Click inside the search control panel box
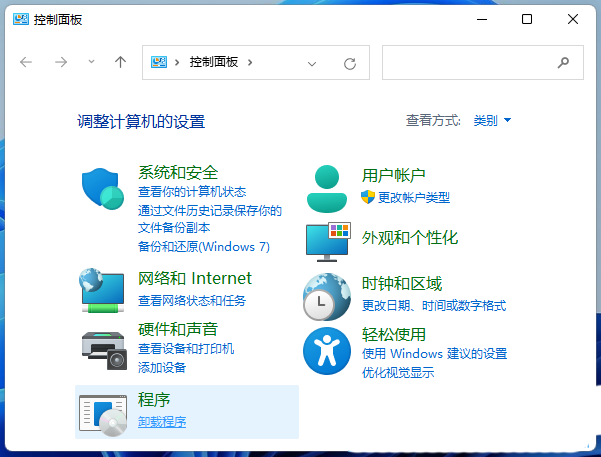601x457 pixels. point(483,62)
